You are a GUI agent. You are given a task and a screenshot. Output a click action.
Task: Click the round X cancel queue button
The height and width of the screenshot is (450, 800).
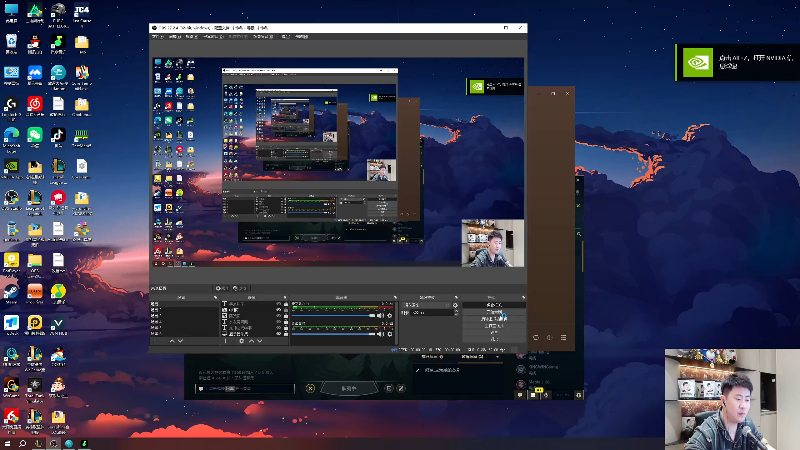point(310,388)
